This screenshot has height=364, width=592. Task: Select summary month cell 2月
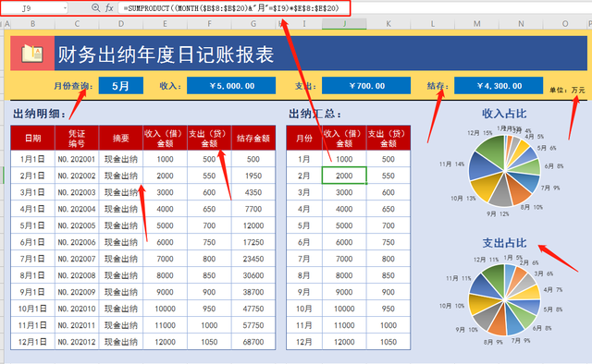point(304,176)
